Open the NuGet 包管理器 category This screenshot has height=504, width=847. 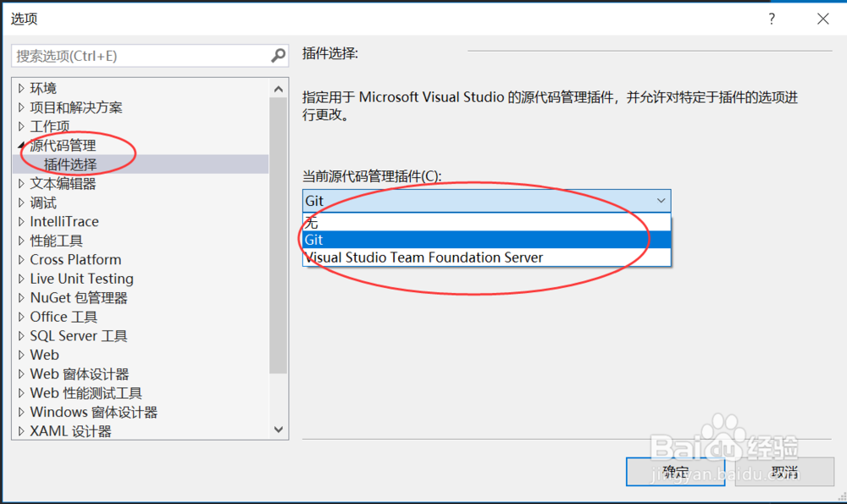click(x=79, y=297)
